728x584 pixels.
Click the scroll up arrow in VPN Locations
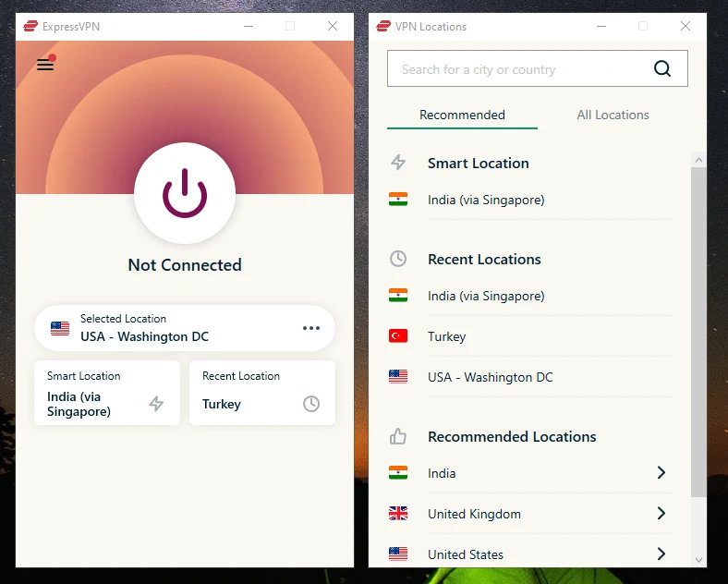tap(698, 160)
